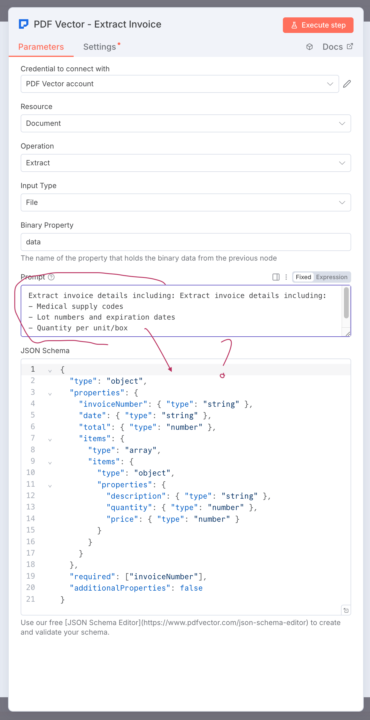Click the cube icon beside Docs
The image size is (370, 720).
(x=309, y=47)
